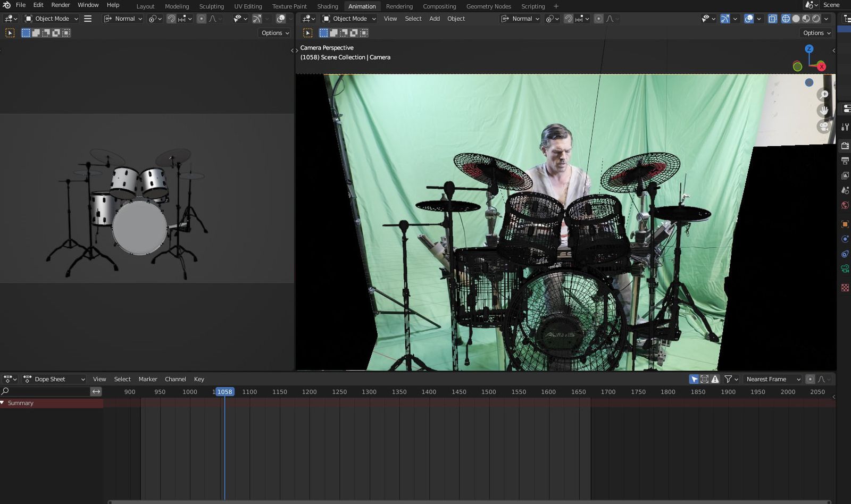Open the Nearest Frame snapping dropdown
Screen dimensions: 851x504
pyautogui.click(x=773, y=379)
